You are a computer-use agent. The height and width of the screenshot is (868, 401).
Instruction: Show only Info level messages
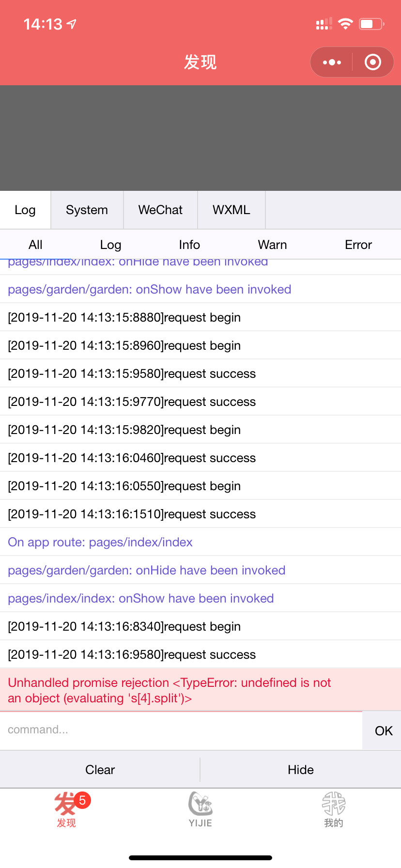coord(189,245)
